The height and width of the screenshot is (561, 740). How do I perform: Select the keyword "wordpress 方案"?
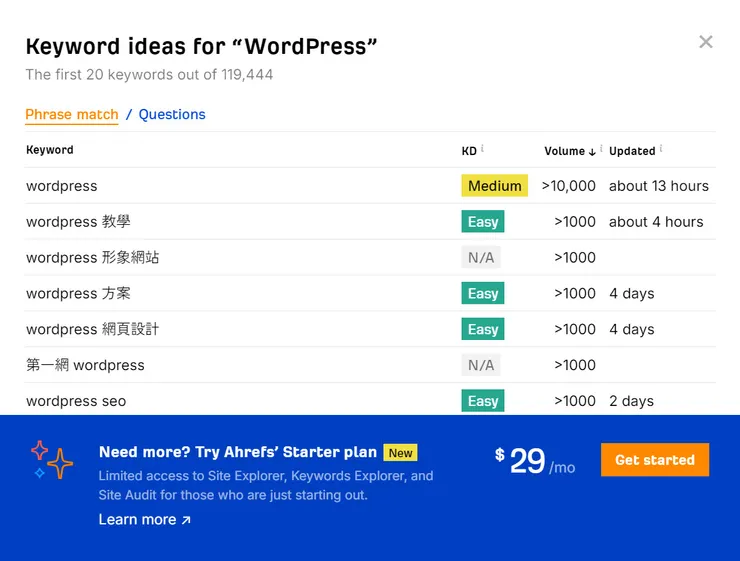pyautogui.click(x=78, y=293)
